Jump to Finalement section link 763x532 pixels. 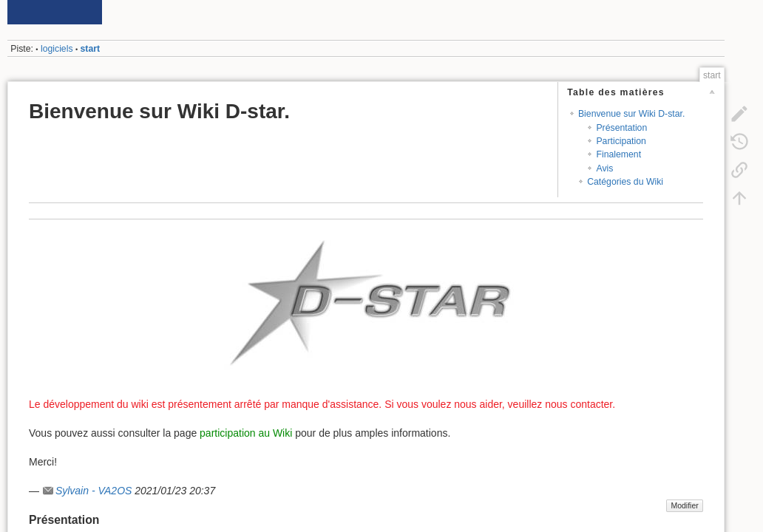pyautogui.click(x=619, y=154)
